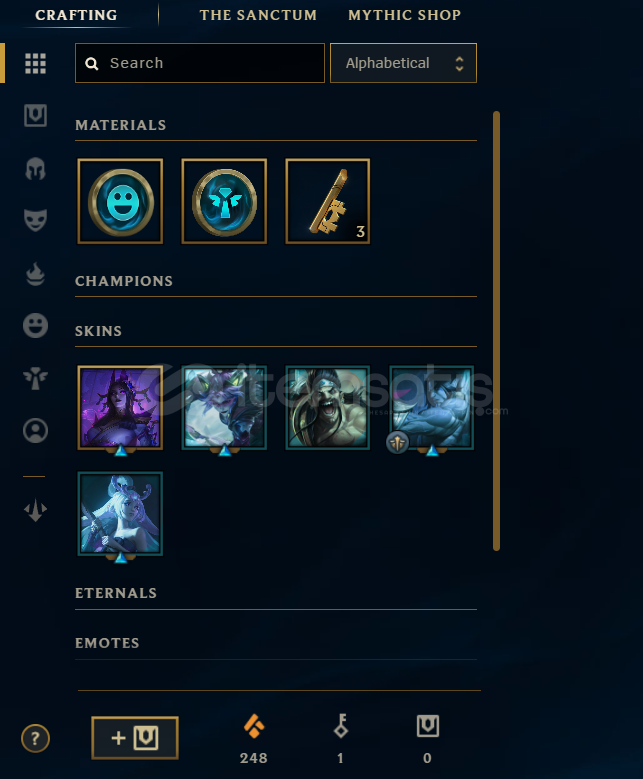
Task: Click the add chest purchase button
Action: tap(135, 738)
